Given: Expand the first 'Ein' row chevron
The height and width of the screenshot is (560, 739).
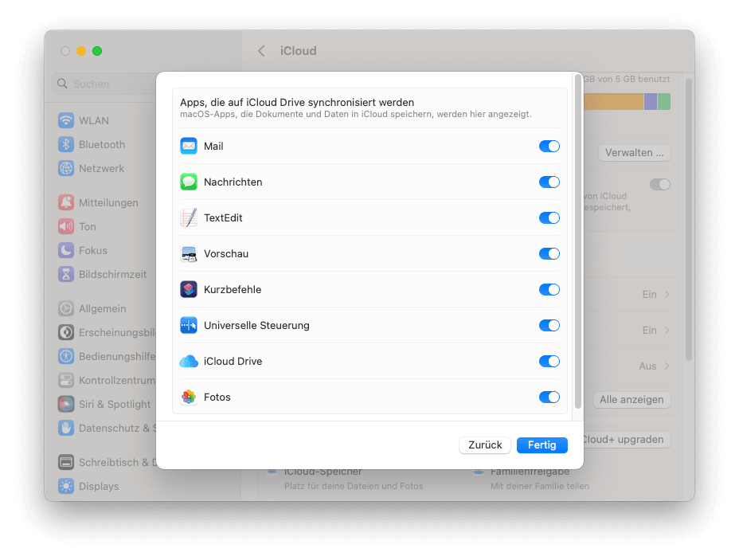Looking at the screenshot, I should click(667, 294).
